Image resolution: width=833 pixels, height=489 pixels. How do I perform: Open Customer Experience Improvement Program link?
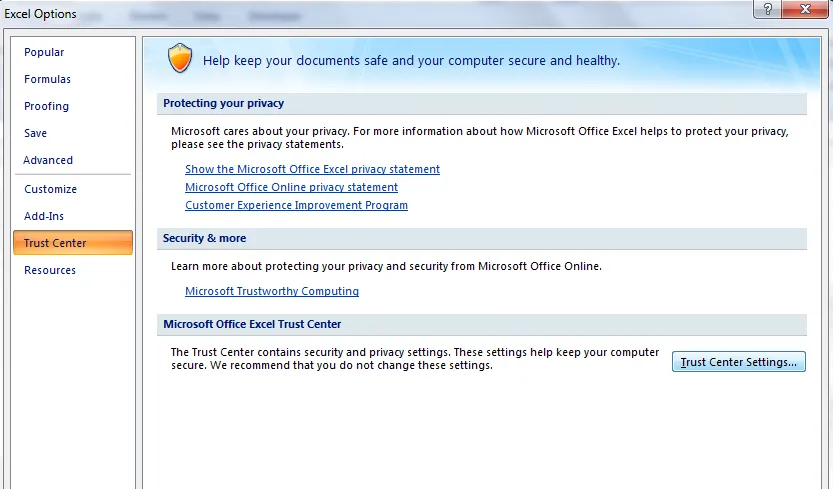pos(296,205)
